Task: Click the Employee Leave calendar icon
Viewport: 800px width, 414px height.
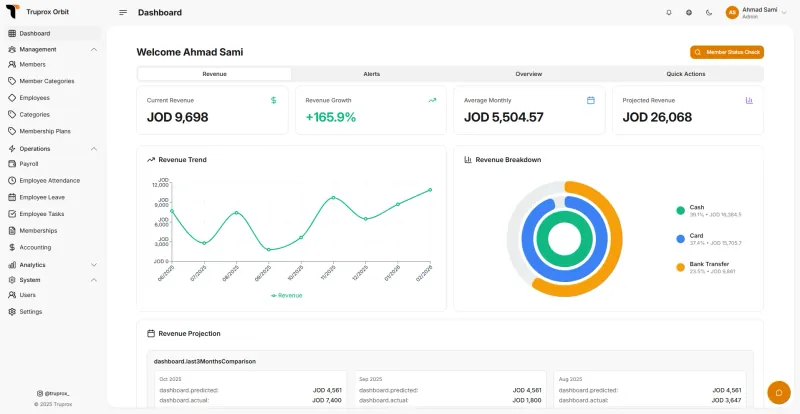Action: (x=12, y=197)
